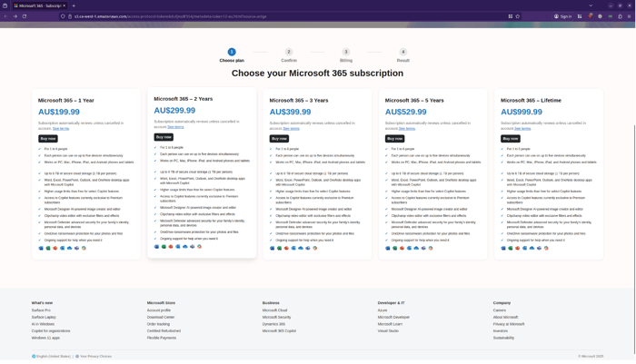The image size is (636, 364).
Task: Open Careers footer link
Action: (x=500, y=310)
